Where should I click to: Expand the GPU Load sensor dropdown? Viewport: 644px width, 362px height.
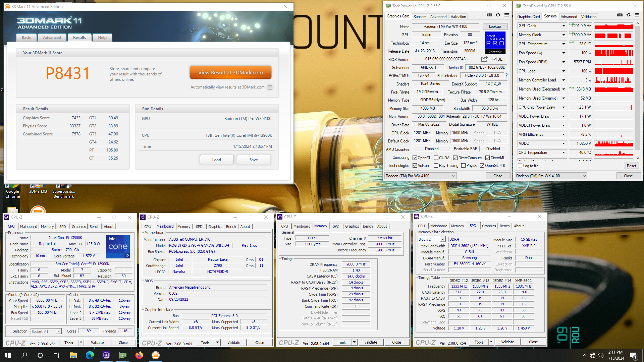pos(563,71)
